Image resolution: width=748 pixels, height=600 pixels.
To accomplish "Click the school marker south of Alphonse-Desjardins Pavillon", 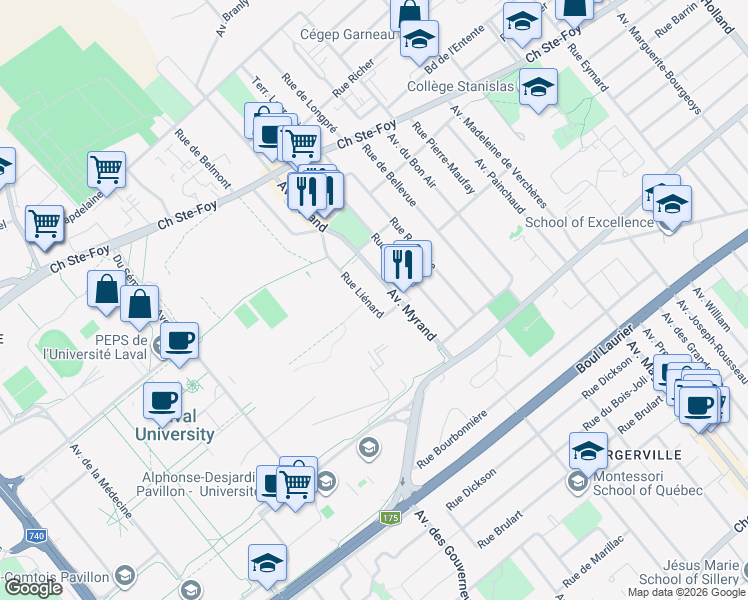I will point(267,563).
